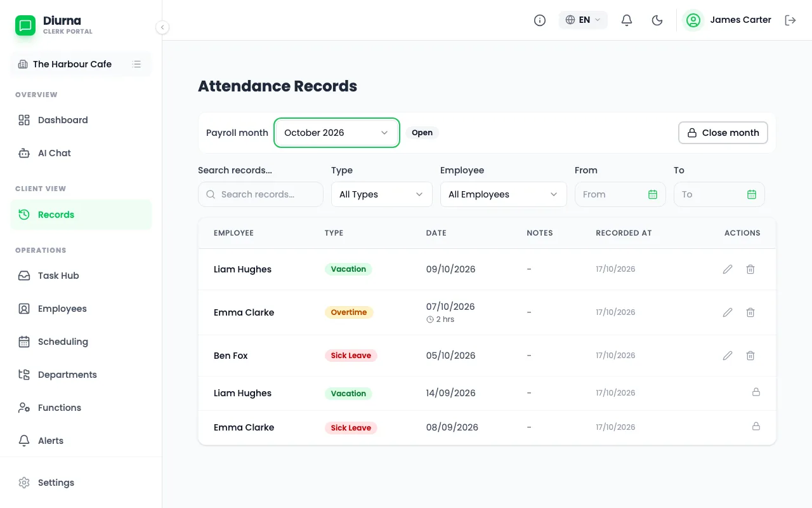Delete Ben Fox sick leave record
This screenshot has height=508, width=812.
pyautogui.click(x=750, y=356)
